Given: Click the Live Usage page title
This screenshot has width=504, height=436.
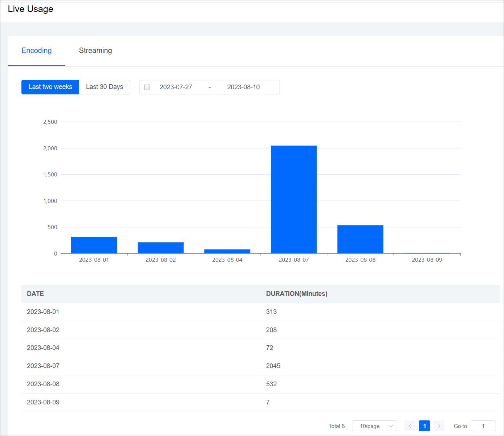Looking at the screenshot, I should click(x=31, y=9).
